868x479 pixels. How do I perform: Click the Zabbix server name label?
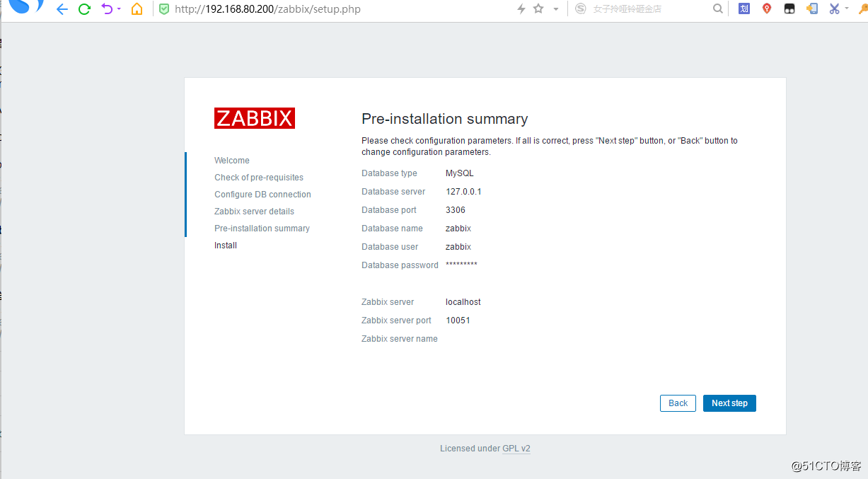(400, 339)
